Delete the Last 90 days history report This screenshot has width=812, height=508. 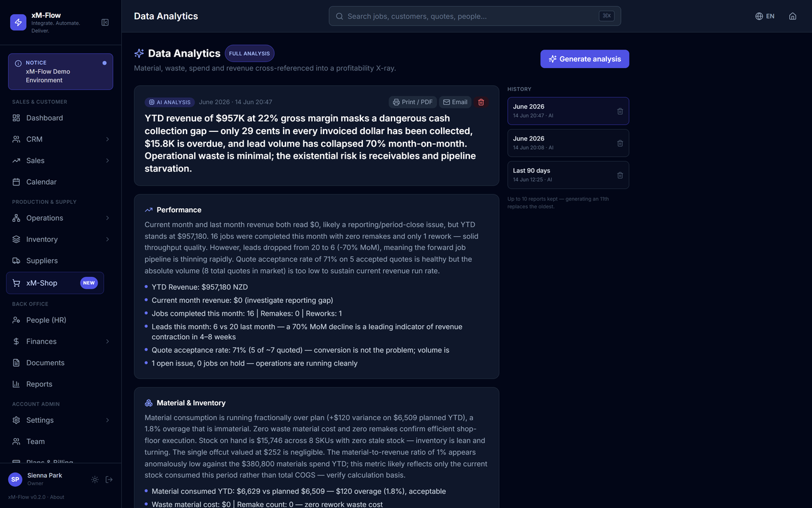620,175
